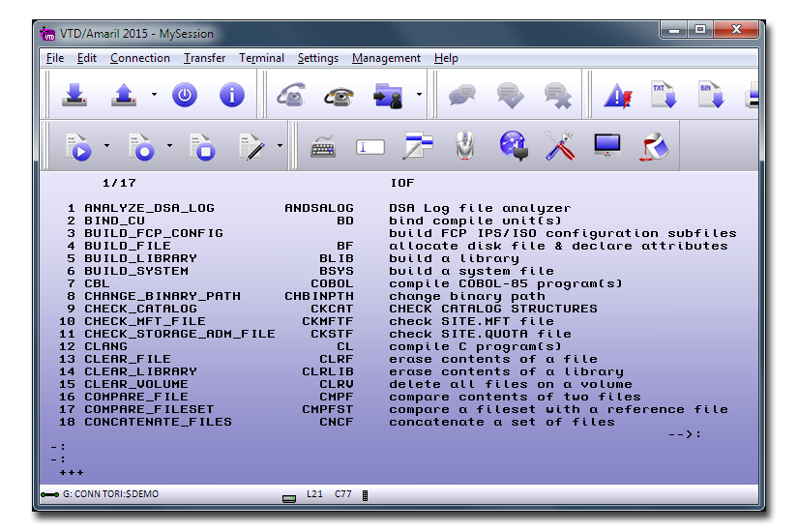Expand the dropdown arrow beside upload icon
The height and width of the screenshot is (532, 798).
[x=154, y=95]
